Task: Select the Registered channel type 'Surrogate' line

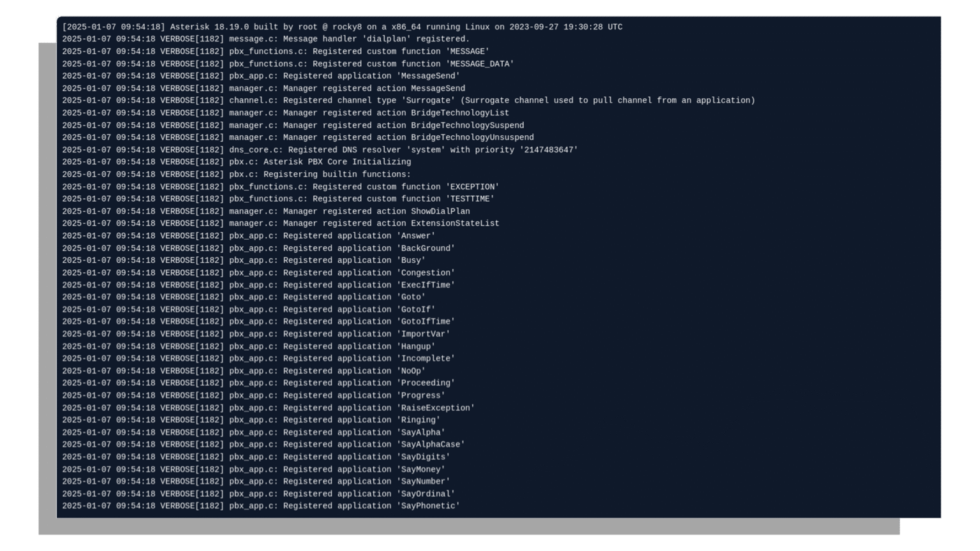Action: [408, 101]
